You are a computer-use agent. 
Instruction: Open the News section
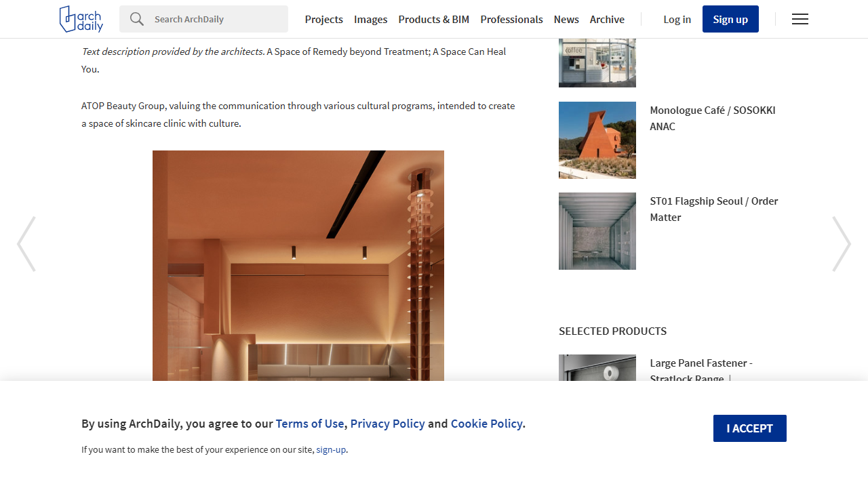(x=566, y=19)
